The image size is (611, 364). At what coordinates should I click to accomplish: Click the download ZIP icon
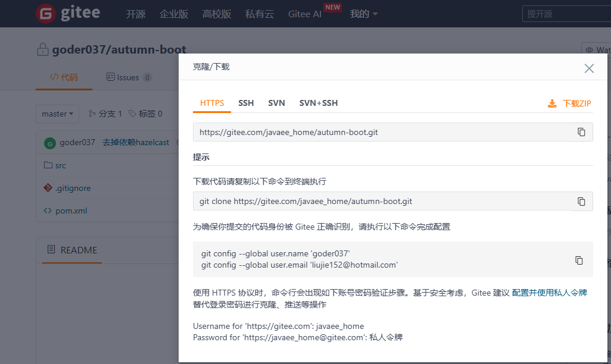[552, 103]
